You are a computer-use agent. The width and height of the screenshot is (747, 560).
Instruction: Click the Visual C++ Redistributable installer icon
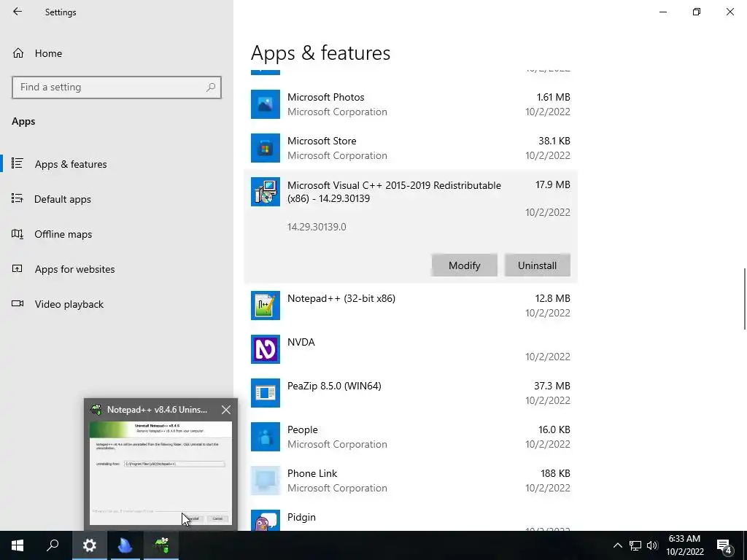pyautogui.click(x=266, y=192)
